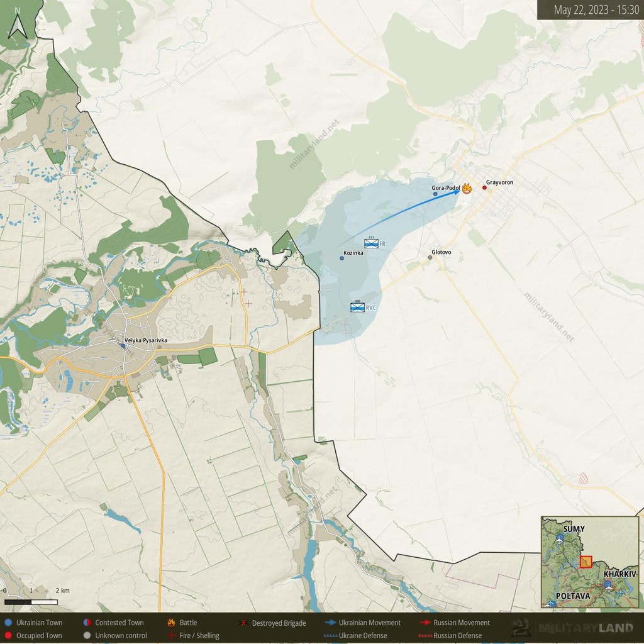Click the Gora-Podol town label

(x=446, y=187)
